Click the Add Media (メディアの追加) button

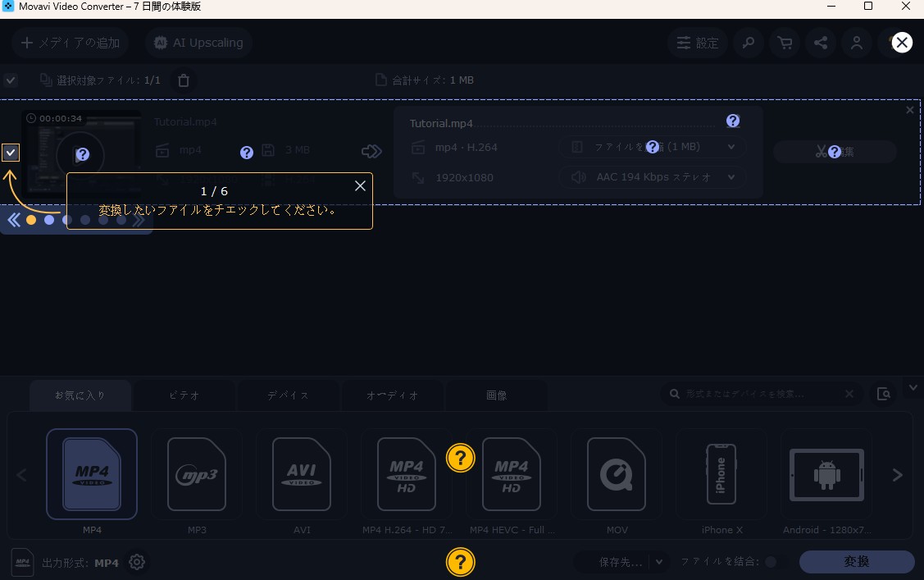pyautogui.click(x=71, y=43)
